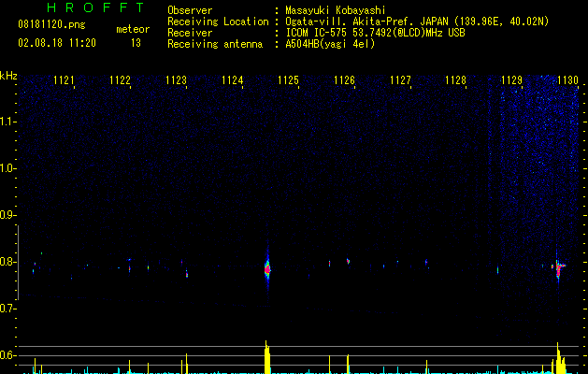Click the 0.8 kHz axis label

(7, 262)
